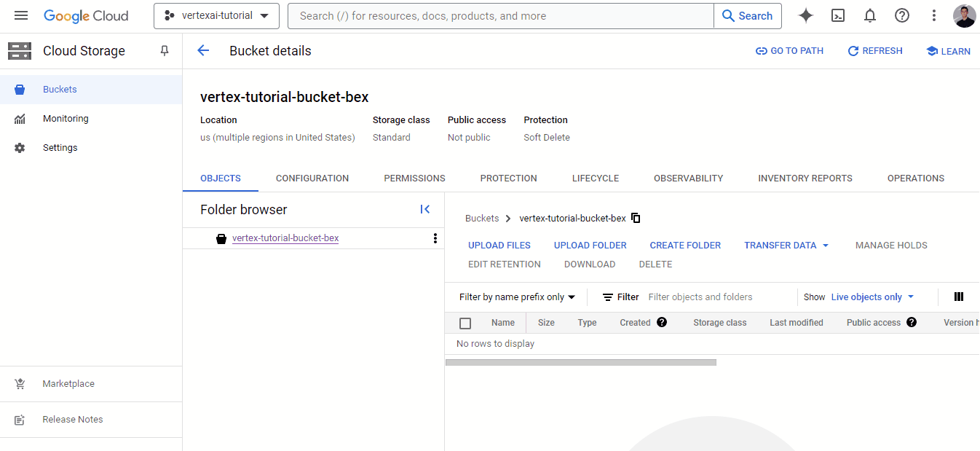The height and width of the screenshot is (451, 980).
Task: Switch to the Objects tab
Action: 221,179
